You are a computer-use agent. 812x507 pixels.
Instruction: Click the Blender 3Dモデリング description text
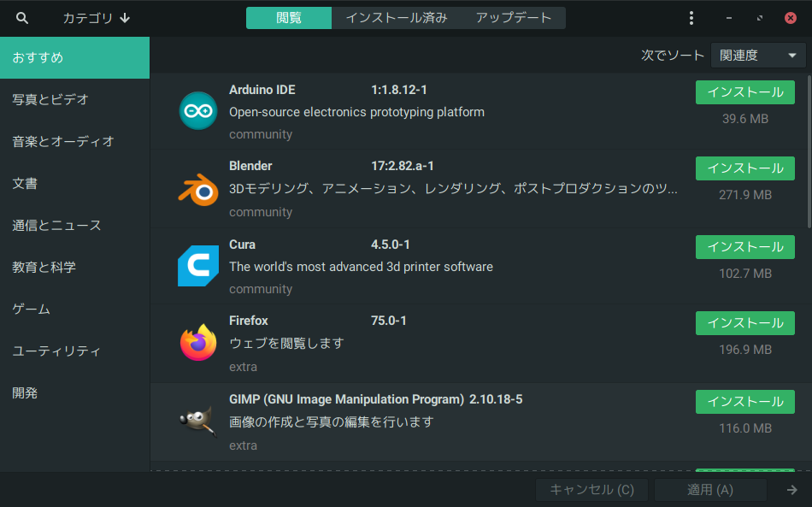tap(453, 188)
